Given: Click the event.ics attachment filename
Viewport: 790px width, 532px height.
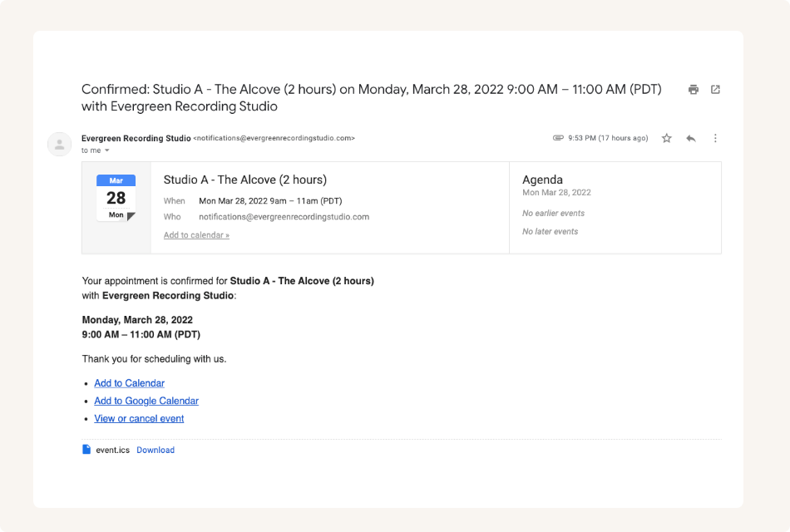Looking at the screenshot, I should pos(112,450).
